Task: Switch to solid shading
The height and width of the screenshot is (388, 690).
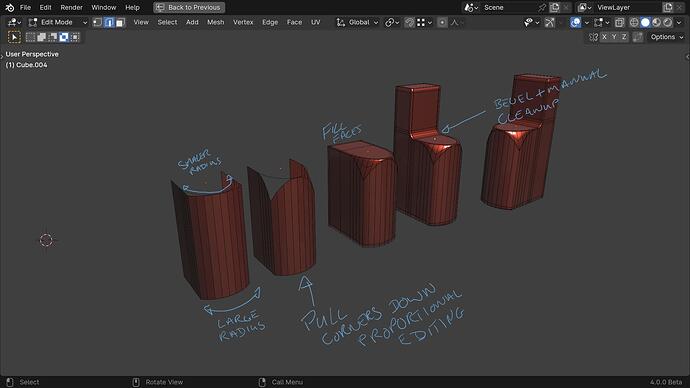Action: click(645, 22)
